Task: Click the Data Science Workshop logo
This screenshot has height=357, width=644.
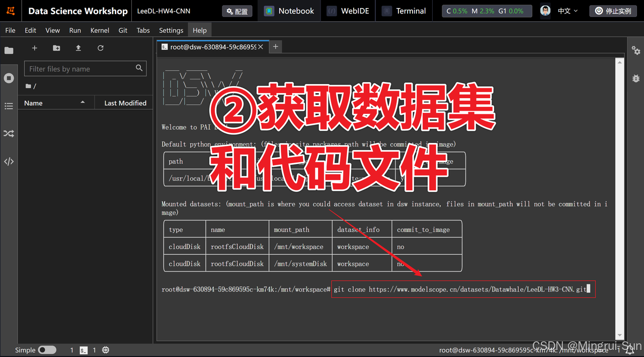Action: point(11,11)
